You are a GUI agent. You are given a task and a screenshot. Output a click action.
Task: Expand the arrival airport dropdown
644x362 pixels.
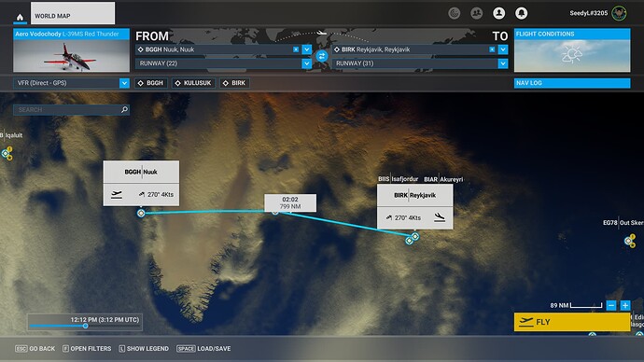pyautogui.click(x=503, y=49)
